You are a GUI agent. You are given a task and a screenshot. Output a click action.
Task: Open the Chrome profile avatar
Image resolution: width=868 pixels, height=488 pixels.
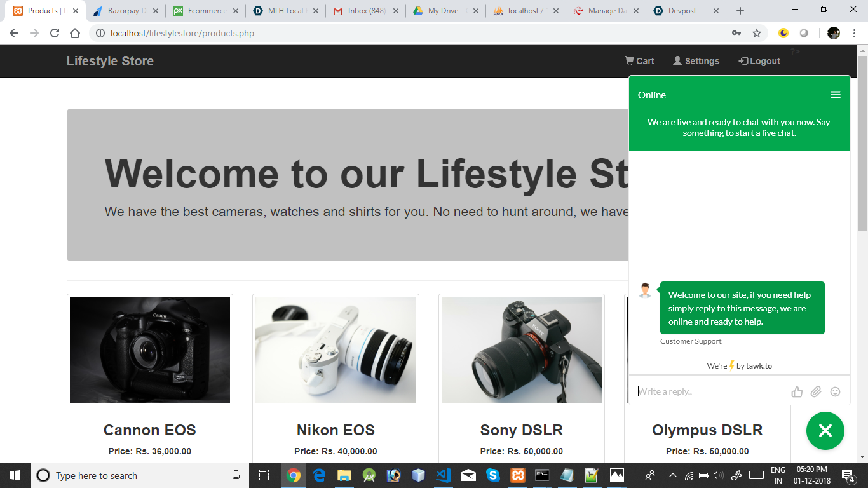834,33
